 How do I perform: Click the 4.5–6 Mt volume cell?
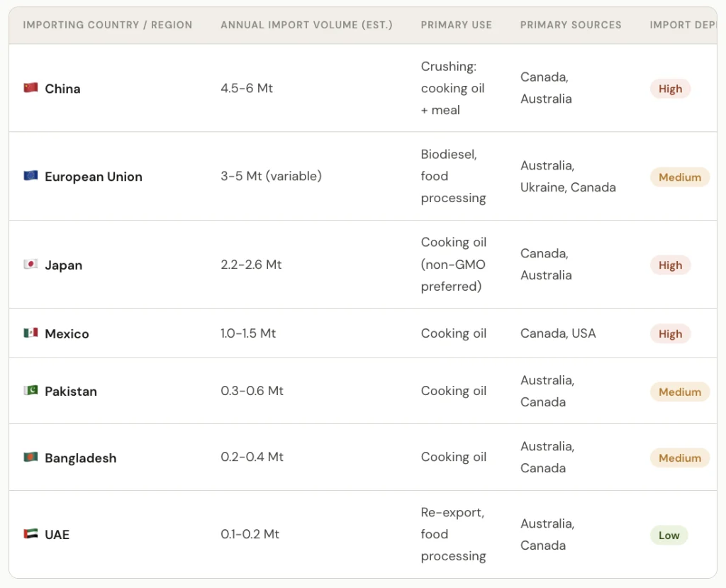click(x=247, y=88)
